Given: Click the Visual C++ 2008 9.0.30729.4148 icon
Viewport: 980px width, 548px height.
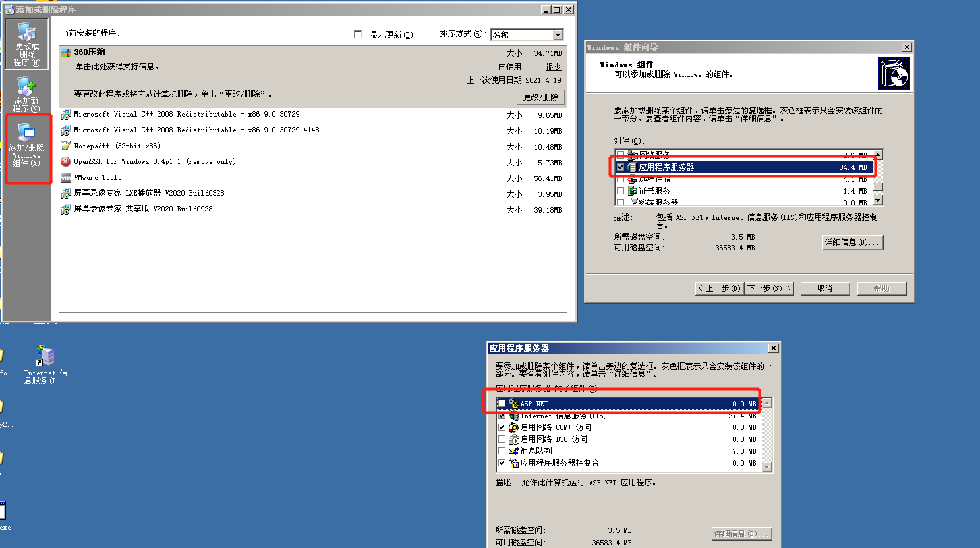Looking at the screenshot, I should pos(66,130).
